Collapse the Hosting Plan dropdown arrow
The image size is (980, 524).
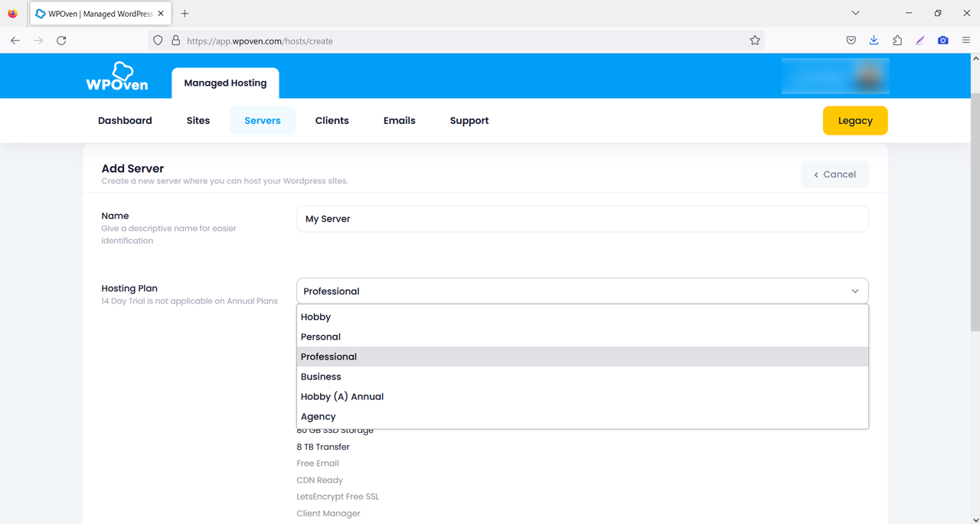tap(855, 291)
